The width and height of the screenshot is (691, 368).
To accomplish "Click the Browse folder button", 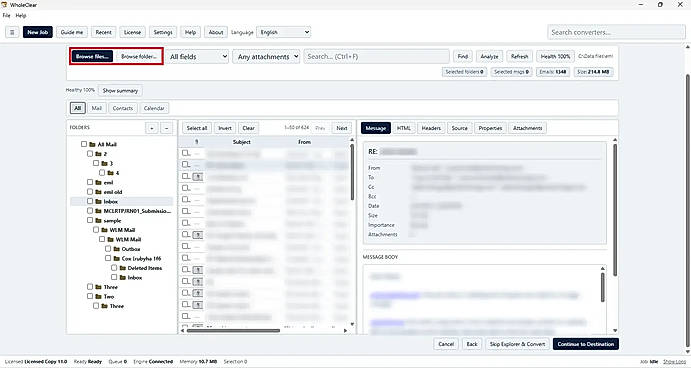I will tap(138, 56).
